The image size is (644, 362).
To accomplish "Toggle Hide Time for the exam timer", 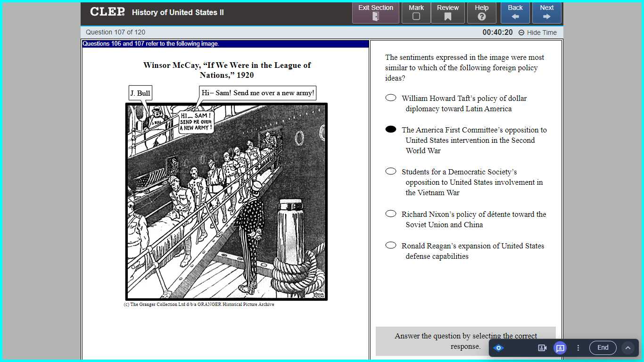I will tap(537, 32).
